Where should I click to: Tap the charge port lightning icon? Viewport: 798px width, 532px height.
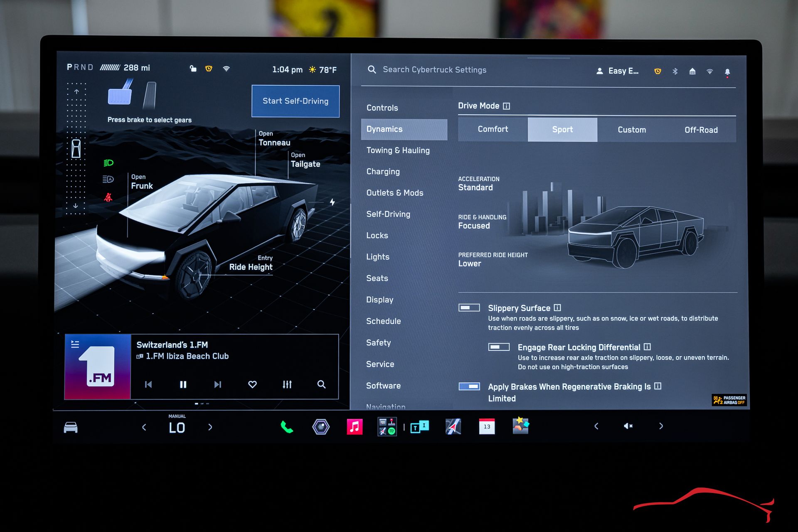click(332, 202)
